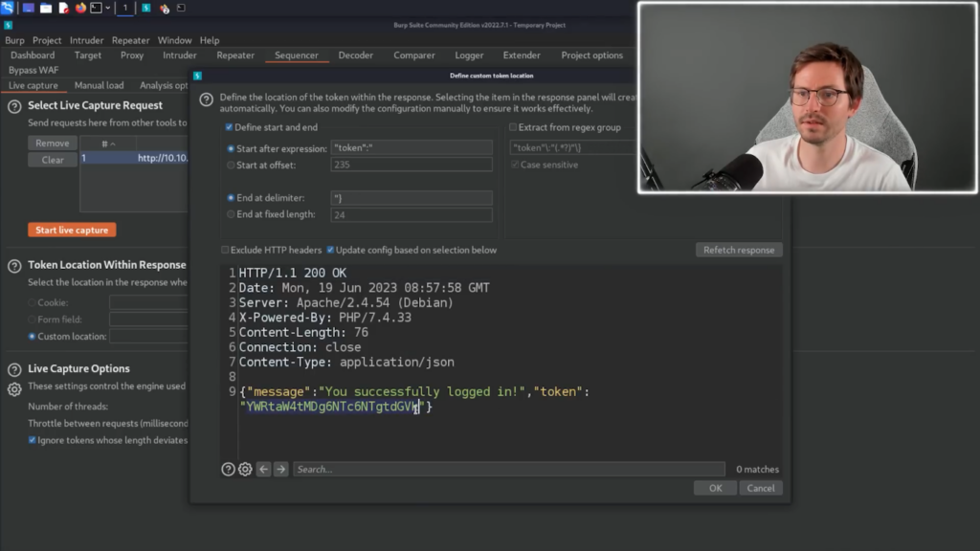Viewport: 980px width, 551px height.
Task: Toggle the Exclude HTTP headers checkbox
Action: [225, 250]
